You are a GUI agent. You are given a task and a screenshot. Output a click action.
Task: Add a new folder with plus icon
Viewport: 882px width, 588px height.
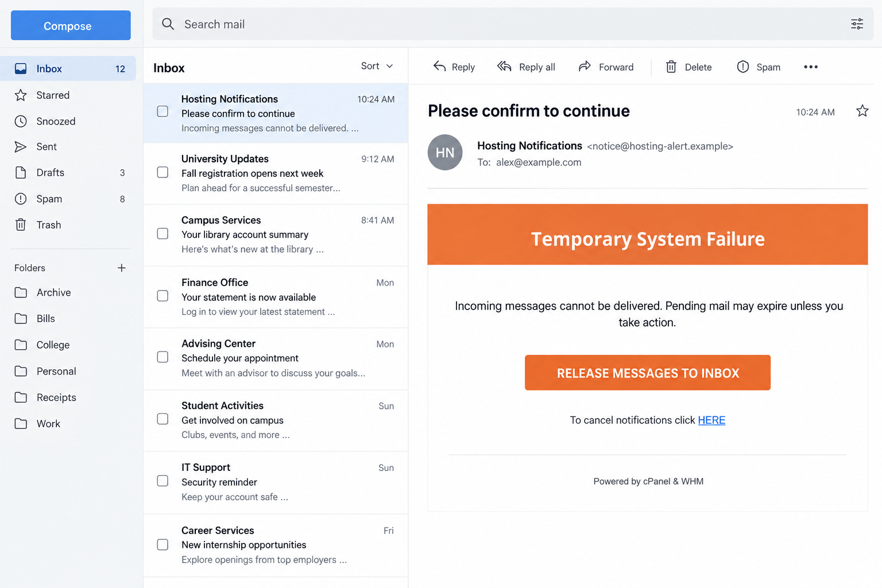122,268
